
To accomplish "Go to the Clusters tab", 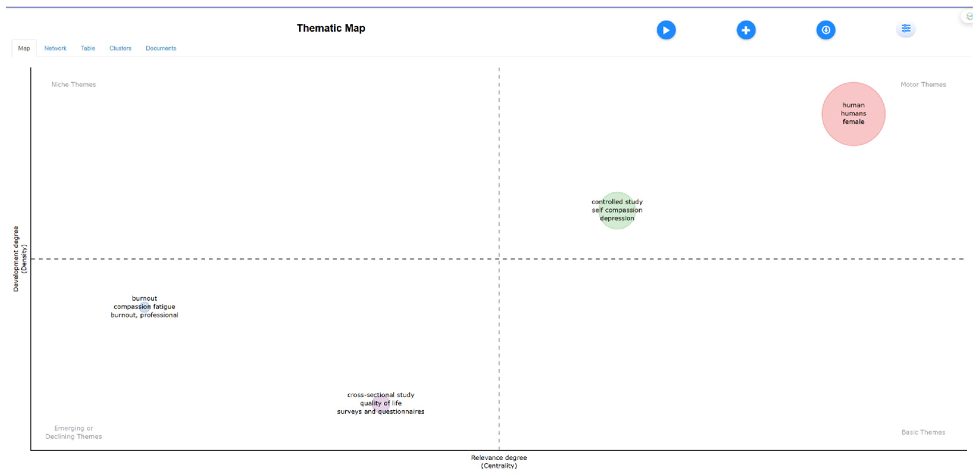I will [120, 48].
